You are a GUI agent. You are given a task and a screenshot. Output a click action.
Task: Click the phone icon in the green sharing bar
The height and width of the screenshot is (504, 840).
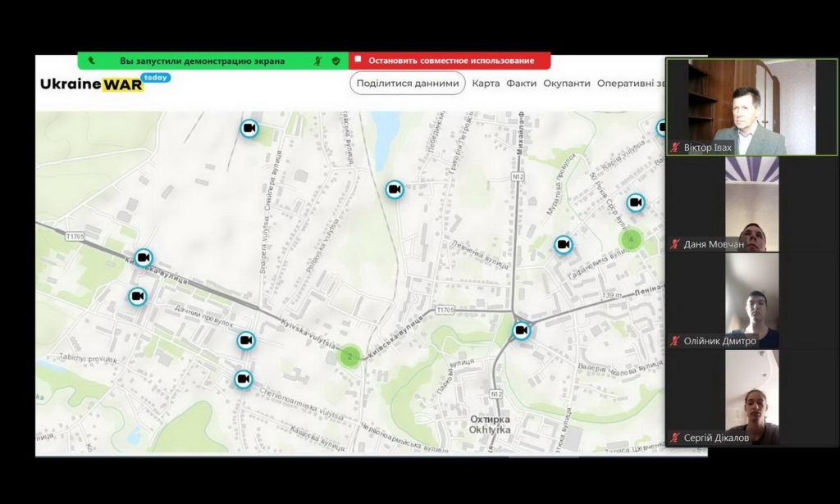pos(91,61)
